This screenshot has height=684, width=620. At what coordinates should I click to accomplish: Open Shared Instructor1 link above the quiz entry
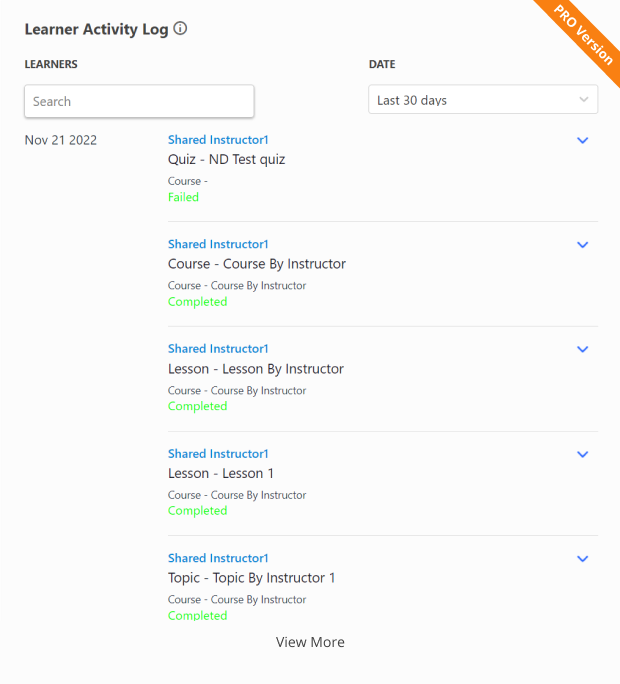[218, 140]
